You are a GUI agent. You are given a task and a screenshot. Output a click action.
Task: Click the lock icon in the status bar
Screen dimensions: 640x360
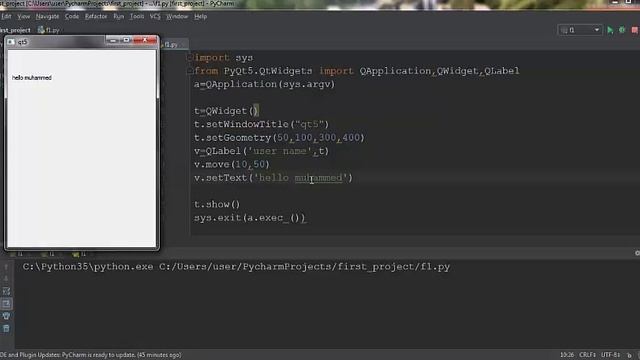coord(629,356)
